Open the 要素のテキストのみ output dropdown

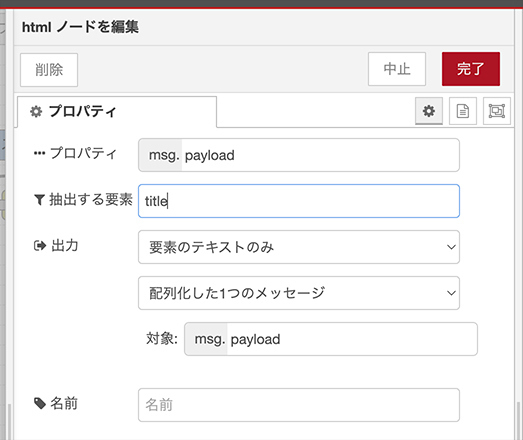click(x=299, y=247)
